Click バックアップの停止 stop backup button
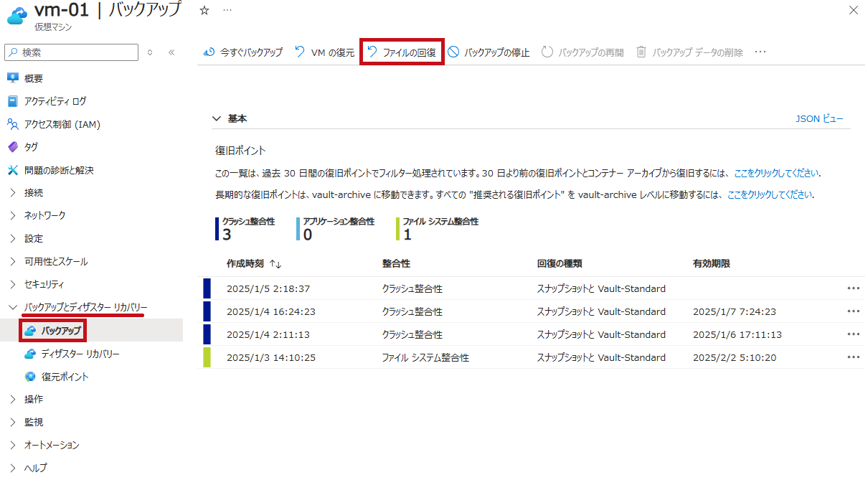Viewport: 868px width, 480px height. [x=489, y=52]
